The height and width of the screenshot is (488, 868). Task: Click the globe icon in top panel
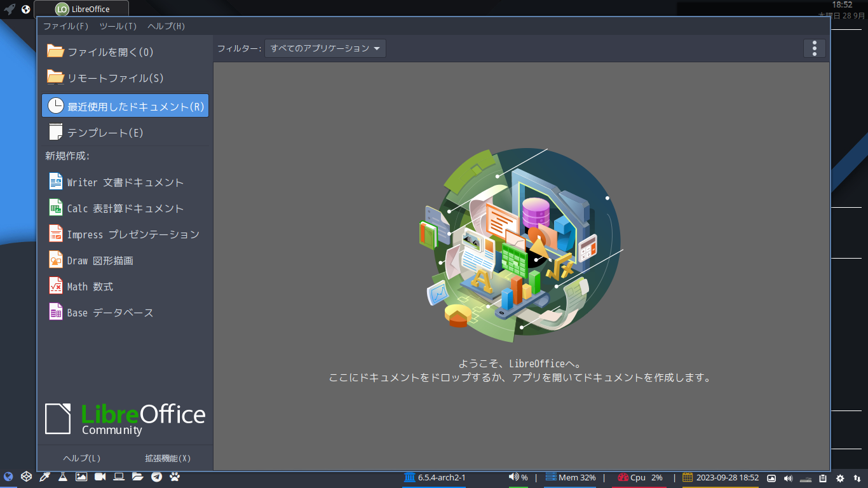click(x=26, y=9)
